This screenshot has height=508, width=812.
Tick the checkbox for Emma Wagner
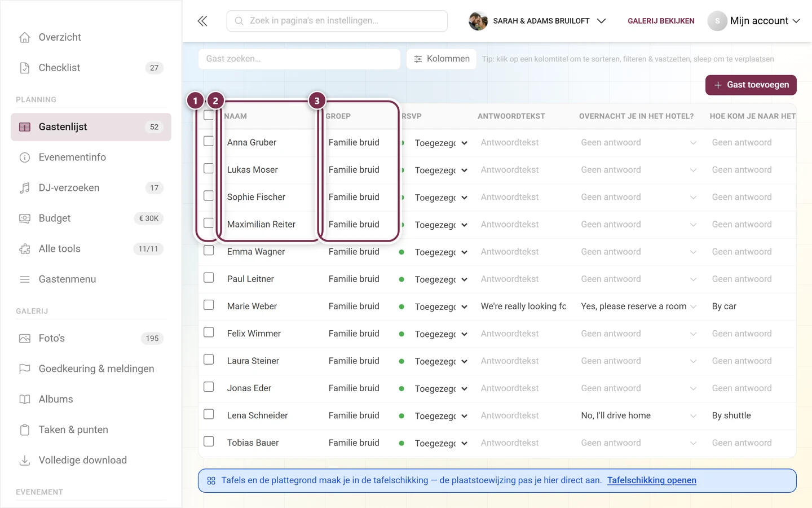point(209,251)
